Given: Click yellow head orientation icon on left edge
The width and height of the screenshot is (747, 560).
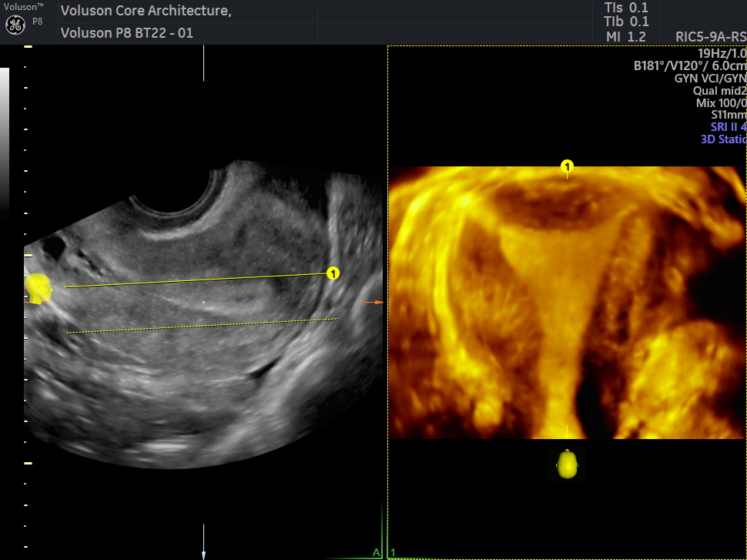Looking at the screenshot, I should [39, 288].
